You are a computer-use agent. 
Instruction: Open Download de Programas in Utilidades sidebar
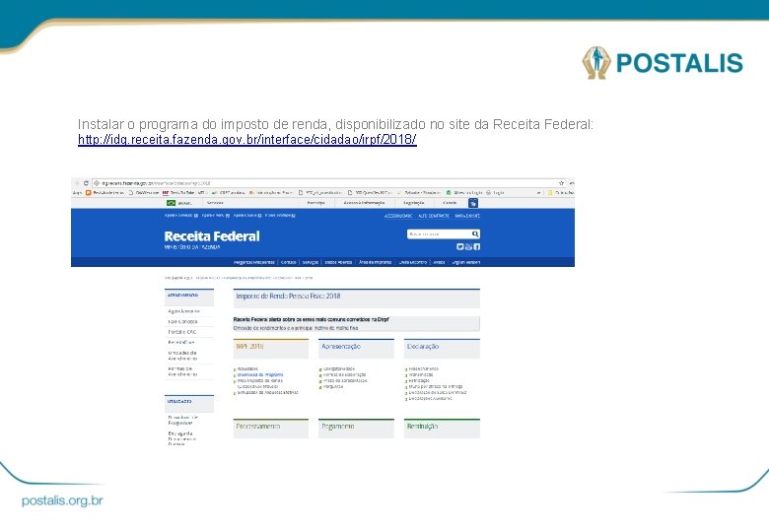tap(183, 421)
